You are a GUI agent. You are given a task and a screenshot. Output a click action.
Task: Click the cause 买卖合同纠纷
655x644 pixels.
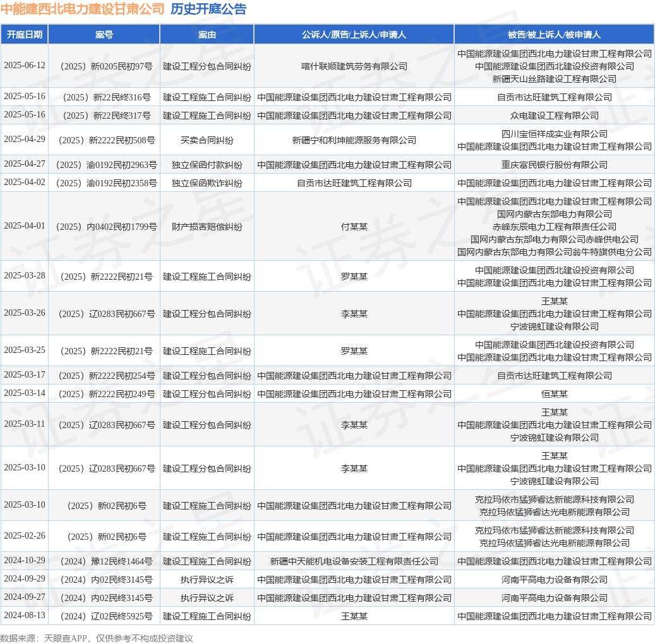coord(207,140)
